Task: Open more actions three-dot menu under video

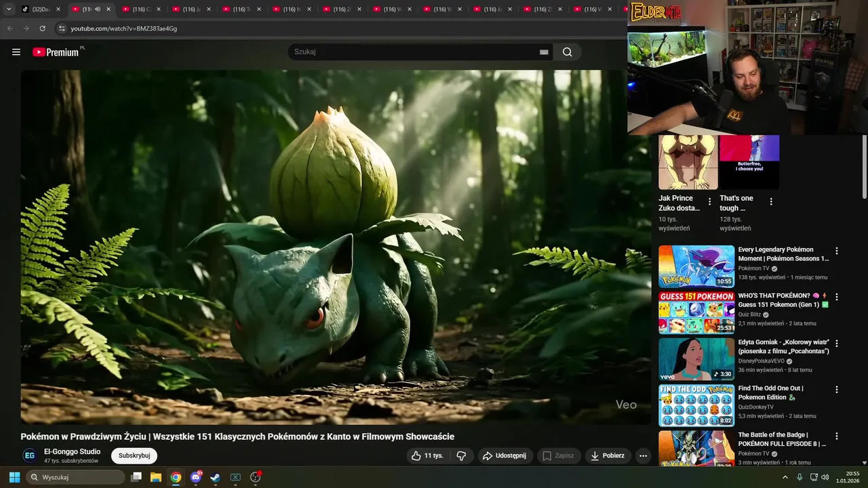Action: [x=643, y=456]
